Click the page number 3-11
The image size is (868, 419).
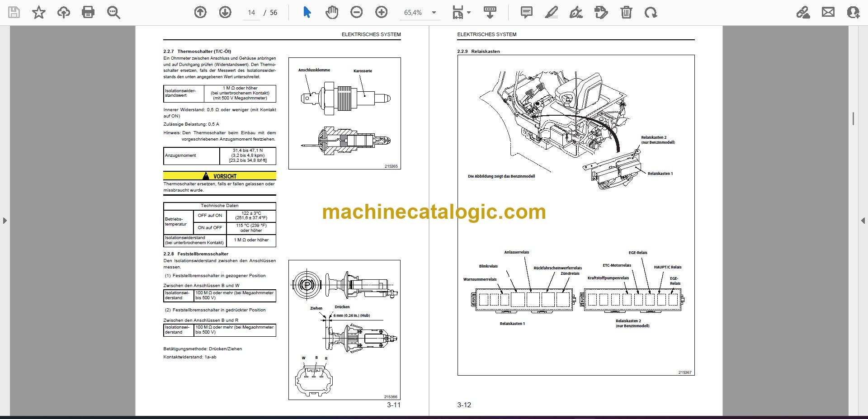click(x=393, y=405)
